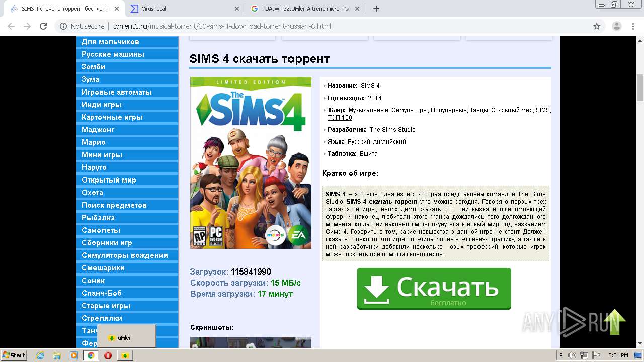Open sidebar category Для мальчиков

click(x=127, y=42)
